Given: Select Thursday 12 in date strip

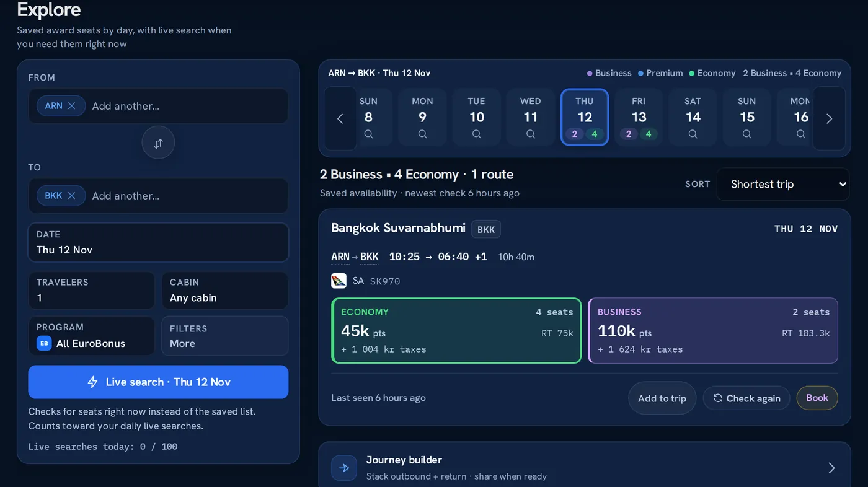Looking at the screenshot, I should click(x=585, y=117).
